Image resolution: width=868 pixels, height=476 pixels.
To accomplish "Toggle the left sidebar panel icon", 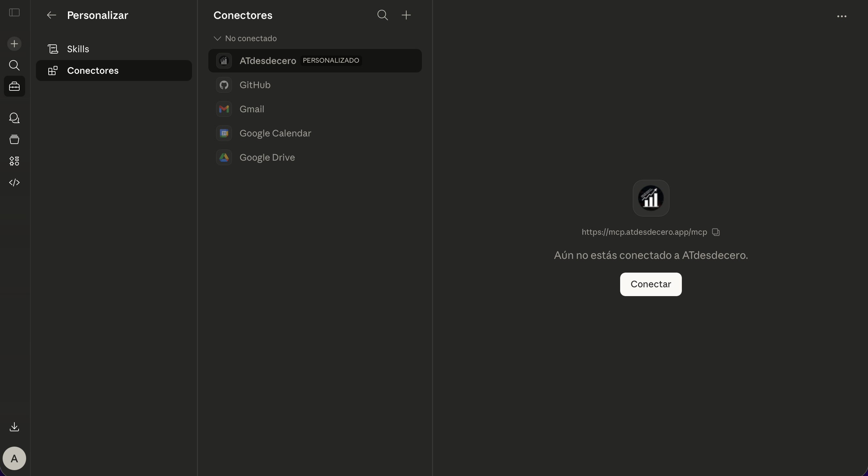I will 14,13.
